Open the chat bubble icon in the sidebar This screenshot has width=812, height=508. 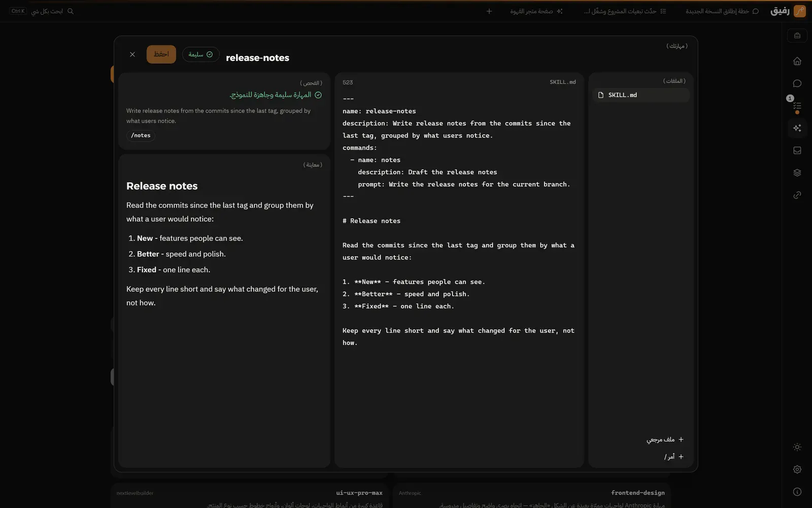(x=797, y=83)
